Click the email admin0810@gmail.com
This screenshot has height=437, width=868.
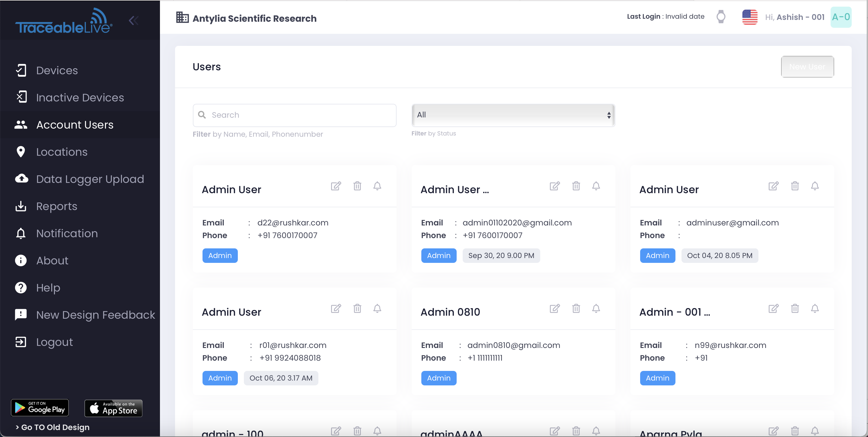pyautogui.click(x=513, y=345)
